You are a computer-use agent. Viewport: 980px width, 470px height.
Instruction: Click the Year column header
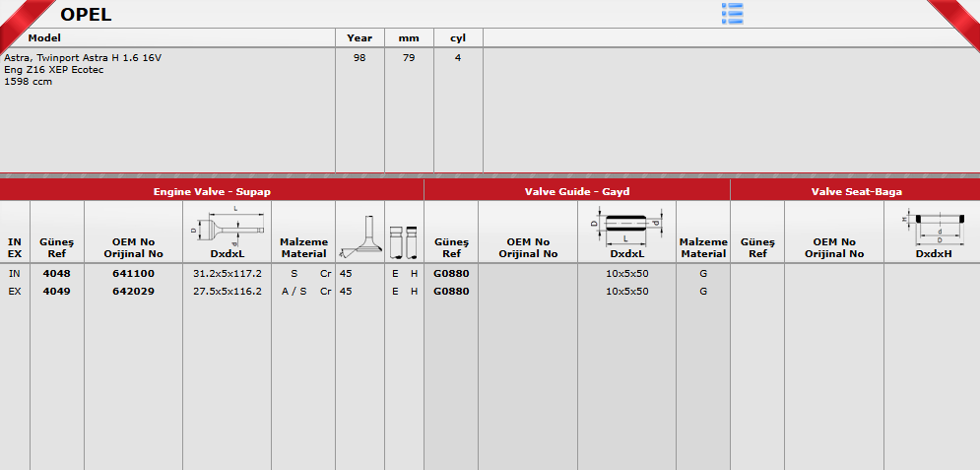[359, 38]
